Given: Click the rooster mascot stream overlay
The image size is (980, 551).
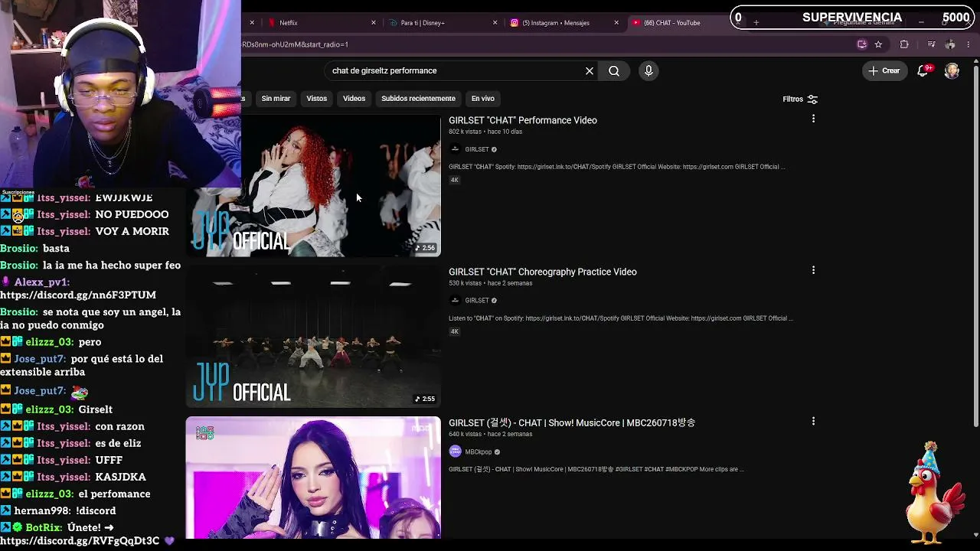Looking at the screenshot, I should pos(934,492).
